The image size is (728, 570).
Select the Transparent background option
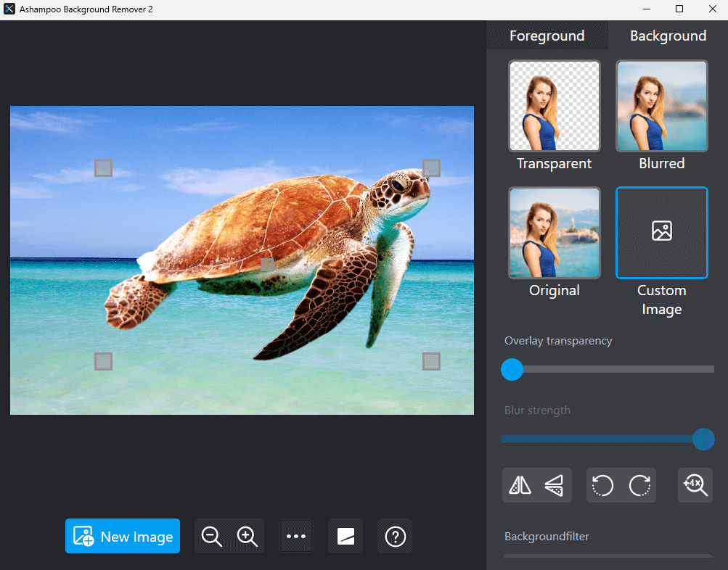pyautogui.click(x=554, y=105)
